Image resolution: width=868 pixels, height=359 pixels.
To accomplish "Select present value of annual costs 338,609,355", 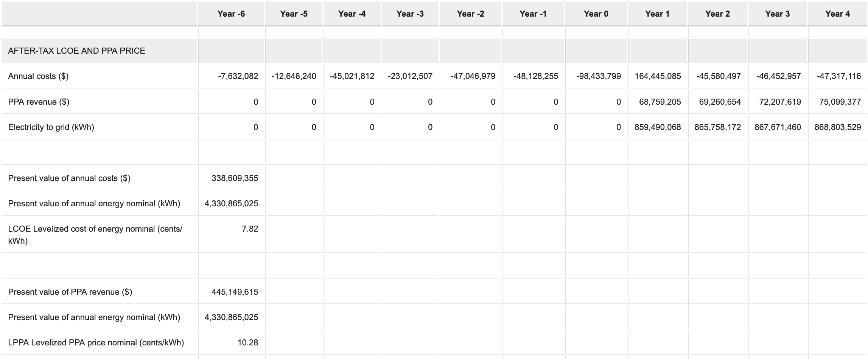I will coord(235,178).
